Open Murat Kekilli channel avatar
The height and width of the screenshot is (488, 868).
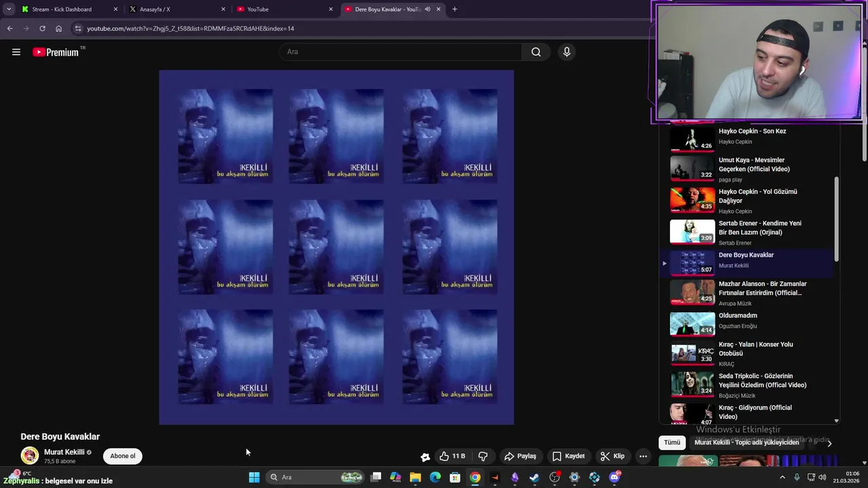click(30, 456)
